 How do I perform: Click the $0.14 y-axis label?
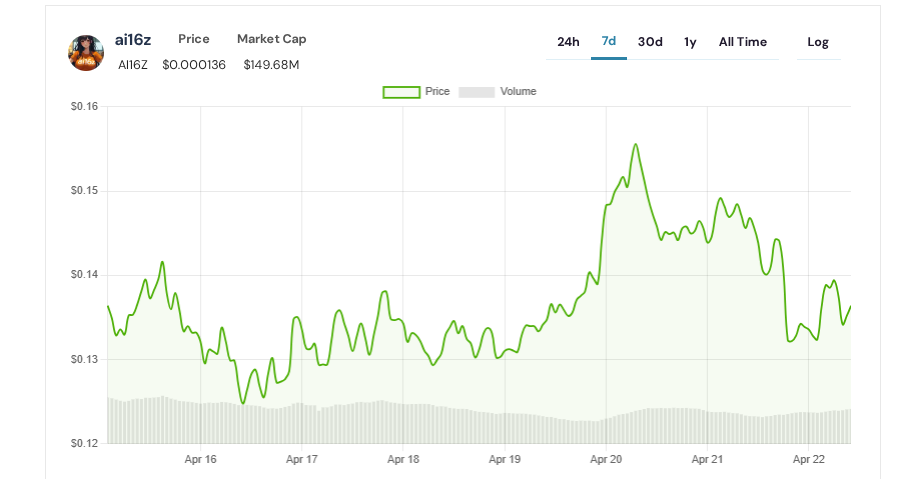[85, 275]
